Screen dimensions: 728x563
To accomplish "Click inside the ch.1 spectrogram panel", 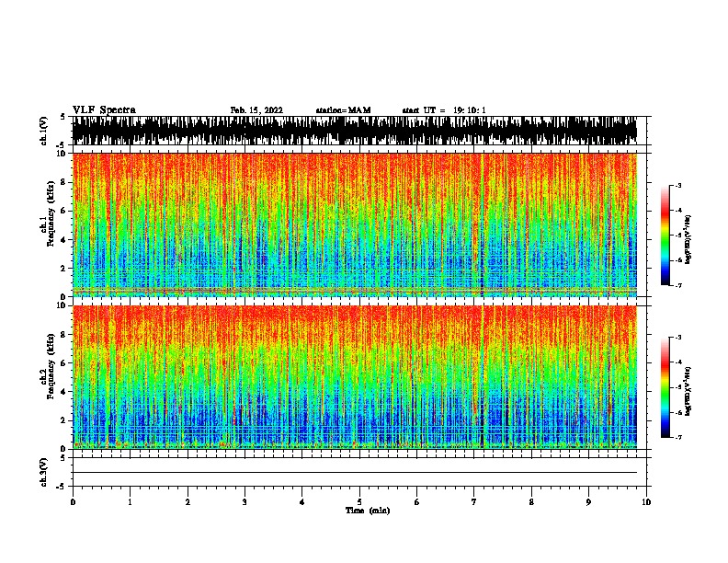I will point(355,224).
